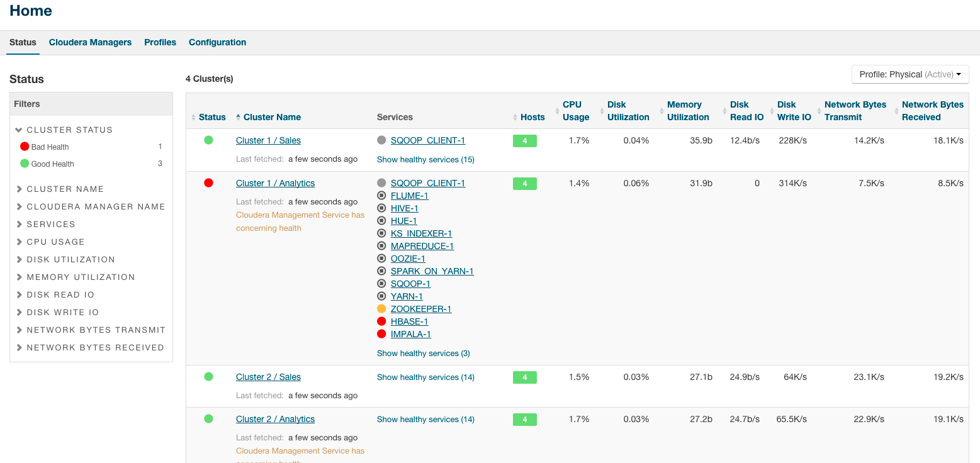Filter clusters by Bad Health status
This screenshot has height=463, width=980.
(x=50, y=147)
